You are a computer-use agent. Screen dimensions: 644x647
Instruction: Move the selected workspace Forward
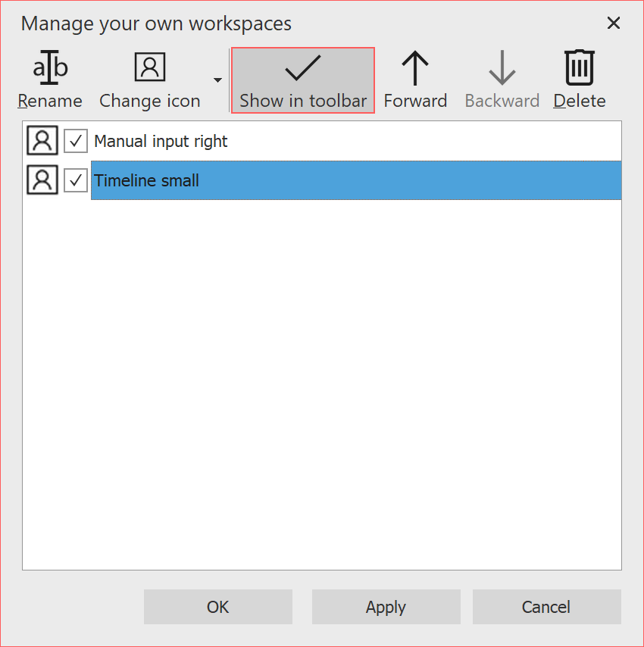pyautogui.click(x=415, y=67)
